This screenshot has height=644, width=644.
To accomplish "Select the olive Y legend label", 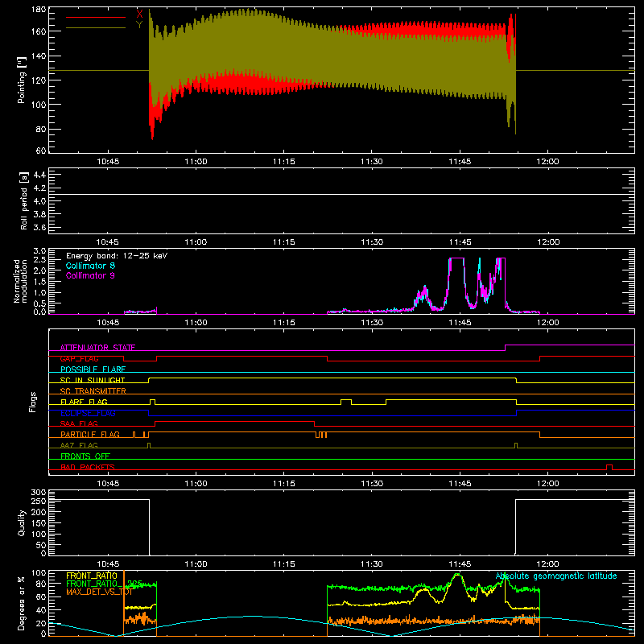I will (x=139, y=25).
